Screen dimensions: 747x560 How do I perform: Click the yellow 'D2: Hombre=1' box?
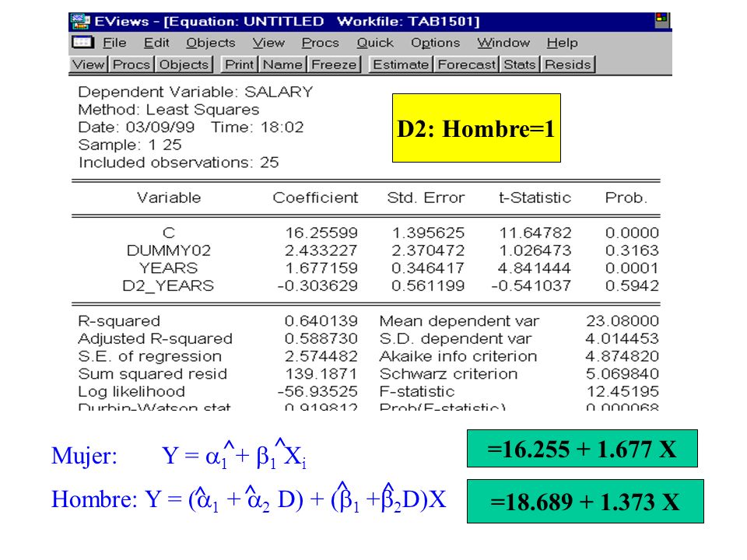[x=476, y=128]
